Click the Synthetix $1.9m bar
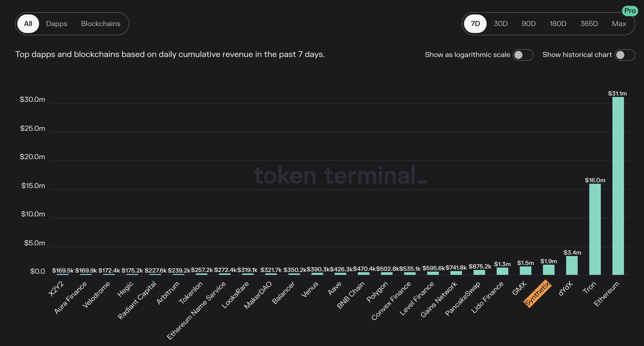Image resolution: width=644 pixels, height=346 pixels. [x=549, y=270]
